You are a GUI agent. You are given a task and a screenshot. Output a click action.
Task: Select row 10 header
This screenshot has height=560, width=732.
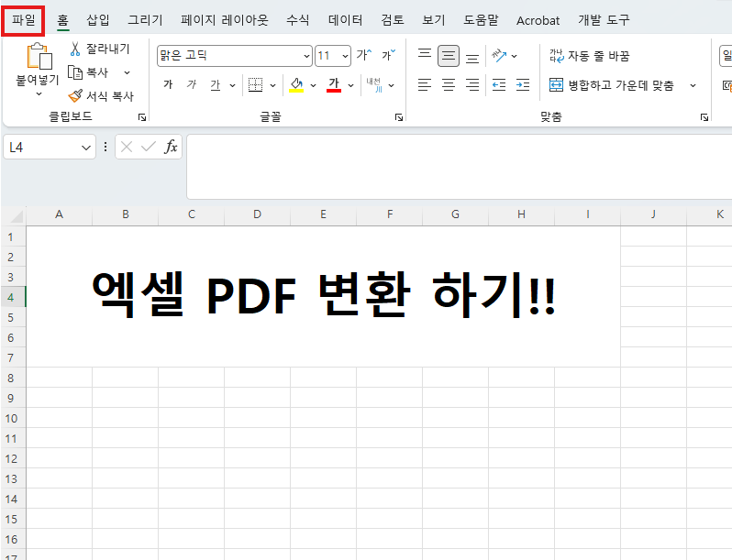pyautogui.click(x=13, y=418)
